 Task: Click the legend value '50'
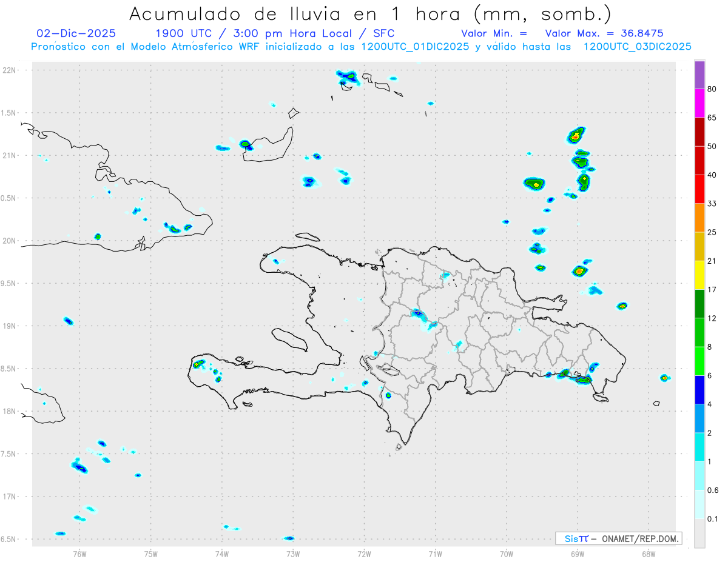712,146
